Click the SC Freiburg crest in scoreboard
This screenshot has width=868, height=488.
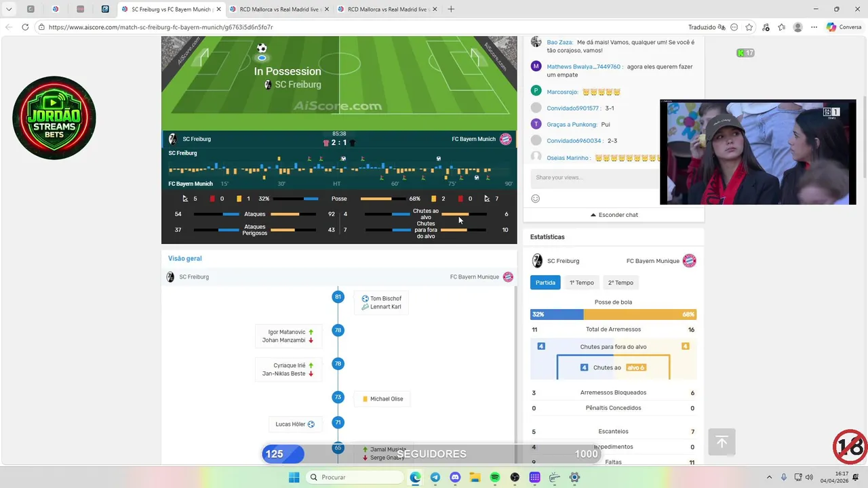click(x=172, y=139)
